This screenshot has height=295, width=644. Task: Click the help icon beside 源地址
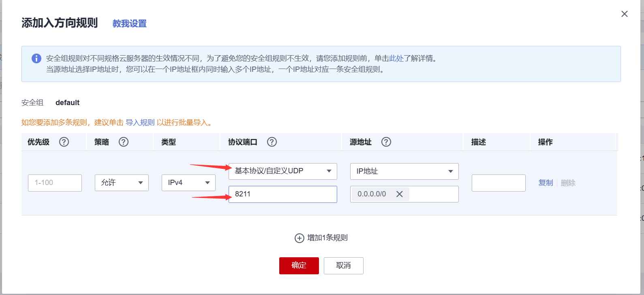pos(386,142)
